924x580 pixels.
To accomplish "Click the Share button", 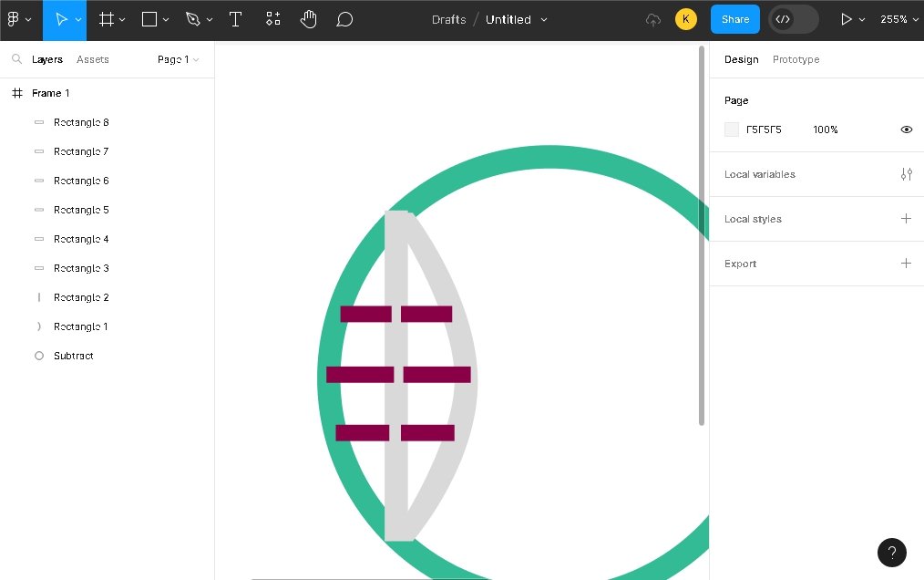I will tap(734, 19).
